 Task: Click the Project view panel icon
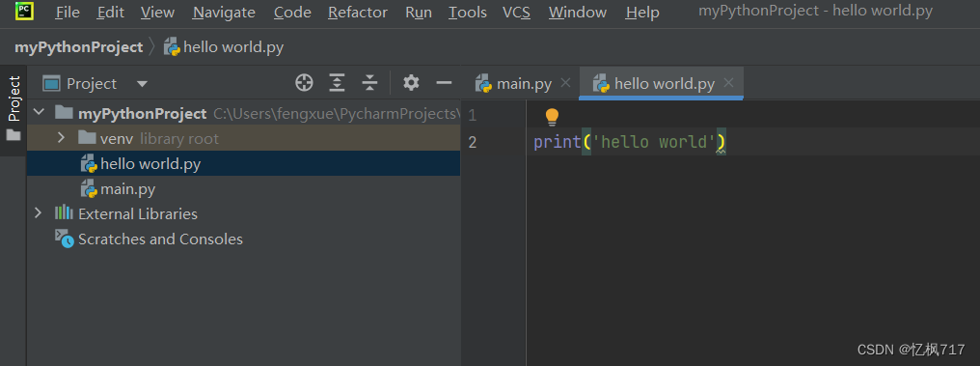51,83
